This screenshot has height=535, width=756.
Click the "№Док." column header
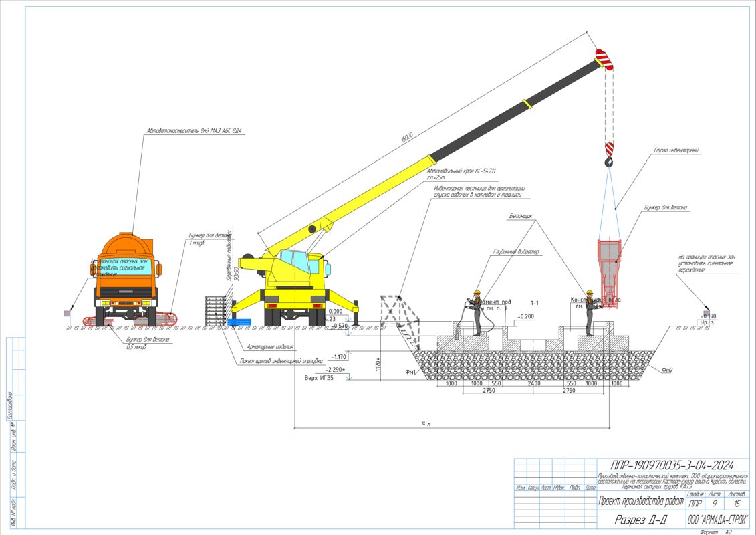(558, 488)
